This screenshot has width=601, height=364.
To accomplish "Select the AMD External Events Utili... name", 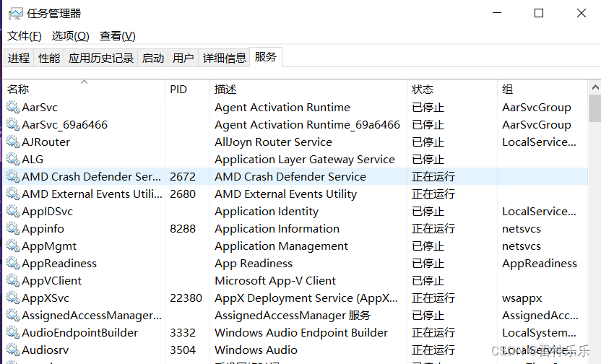I will click(92, 194).
